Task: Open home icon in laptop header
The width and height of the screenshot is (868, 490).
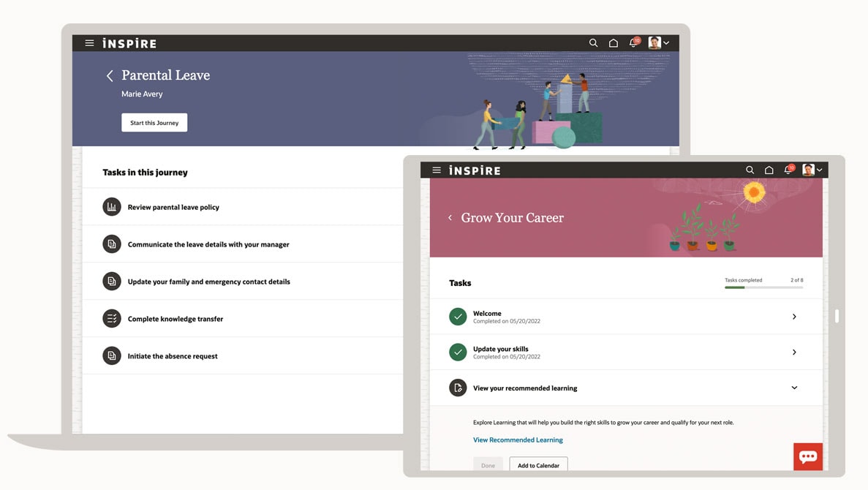Action: [614, 43]
